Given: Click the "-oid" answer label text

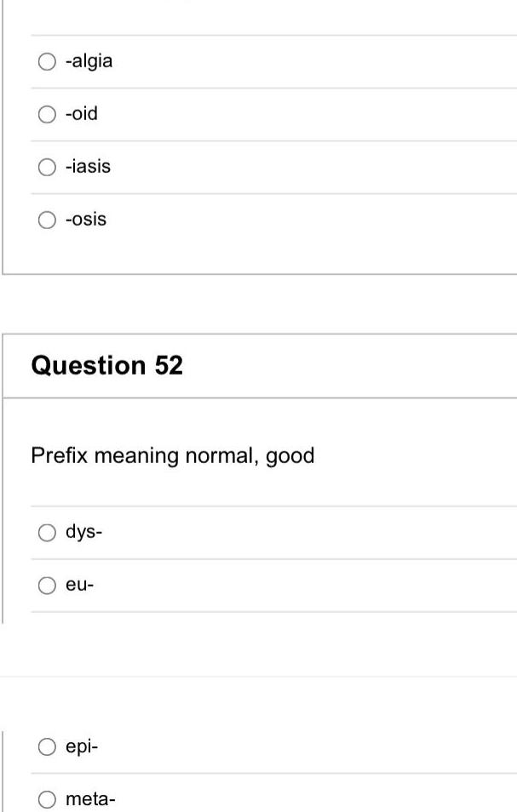Looking at the screenshot, I should [82, 114].
